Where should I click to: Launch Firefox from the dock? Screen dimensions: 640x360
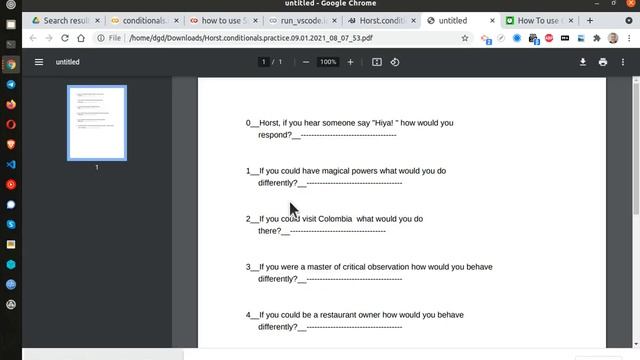(11, 104)
